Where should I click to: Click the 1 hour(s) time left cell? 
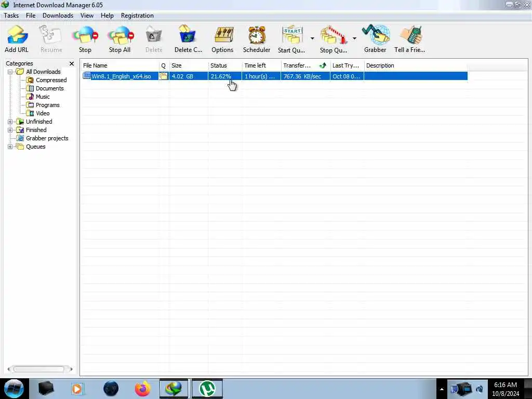pyautogui.click(x=262, y=76)
